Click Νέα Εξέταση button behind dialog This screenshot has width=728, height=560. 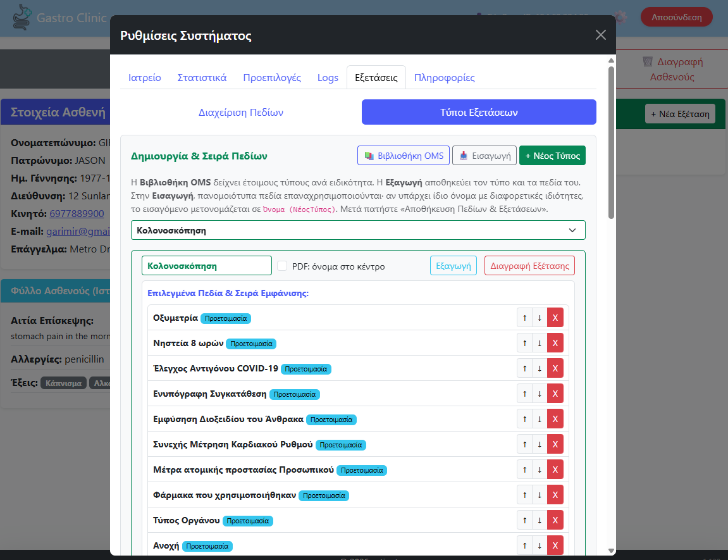tap(680, 115)
